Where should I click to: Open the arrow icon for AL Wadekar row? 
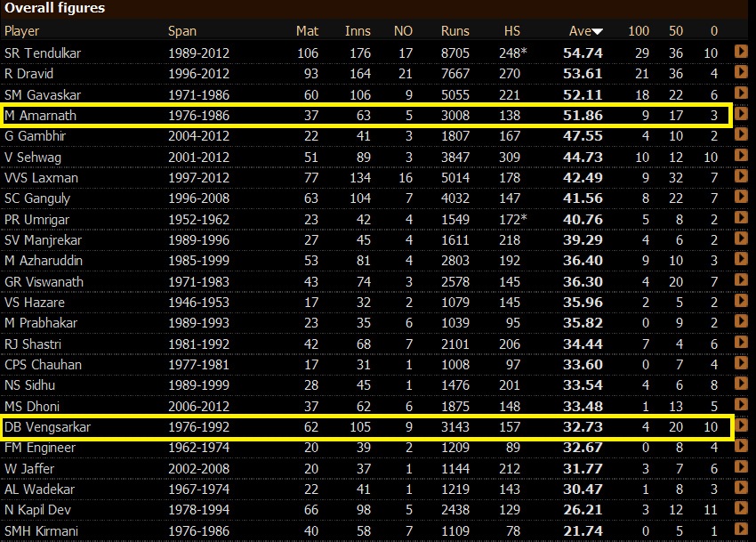741,487
